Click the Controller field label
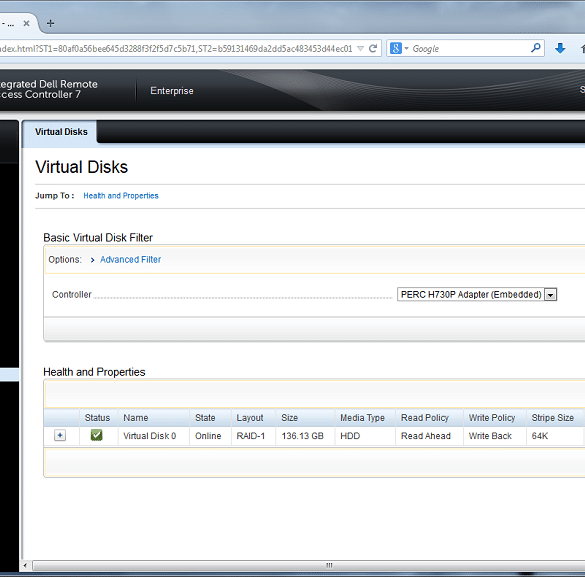 tap(72, 295)
